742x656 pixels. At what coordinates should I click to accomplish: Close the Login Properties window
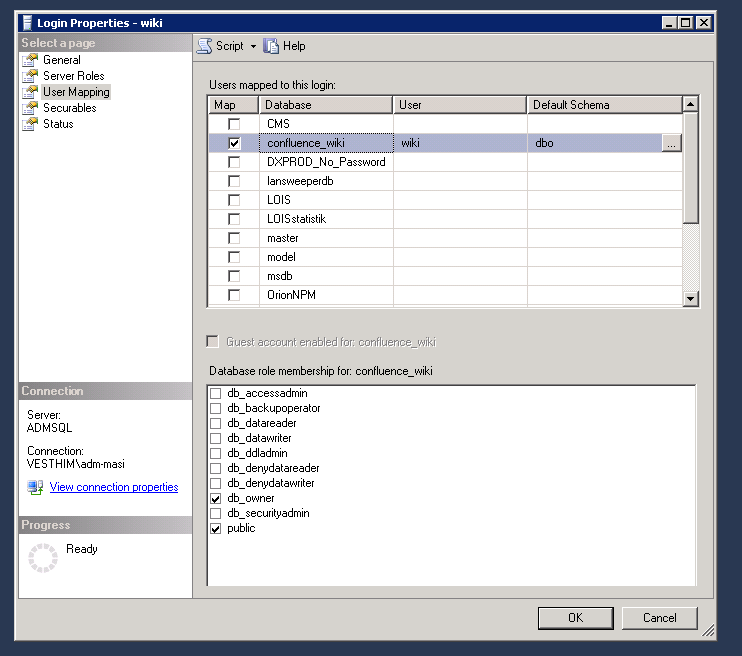[x=704, y=23]
